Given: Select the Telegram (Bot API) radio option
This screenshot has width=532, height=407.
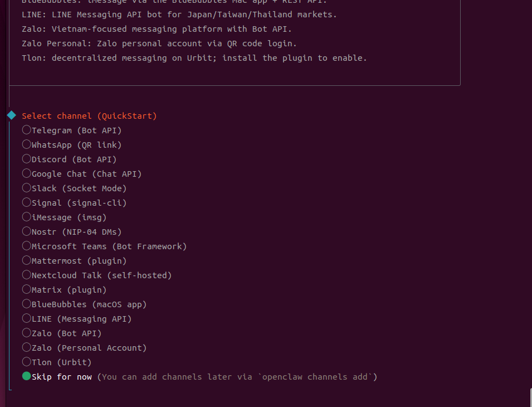Looking at the screenshot, I should tap(27, 130).
